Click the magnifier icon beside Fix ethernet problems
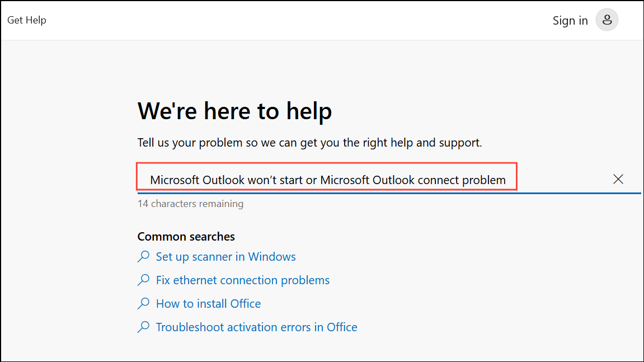 tap(143, 280)
